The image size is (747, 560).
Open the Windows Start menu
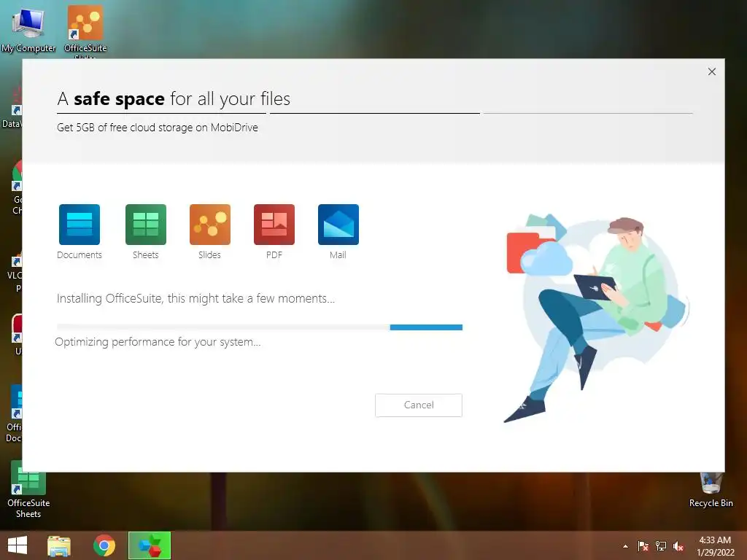pos(18,545)
